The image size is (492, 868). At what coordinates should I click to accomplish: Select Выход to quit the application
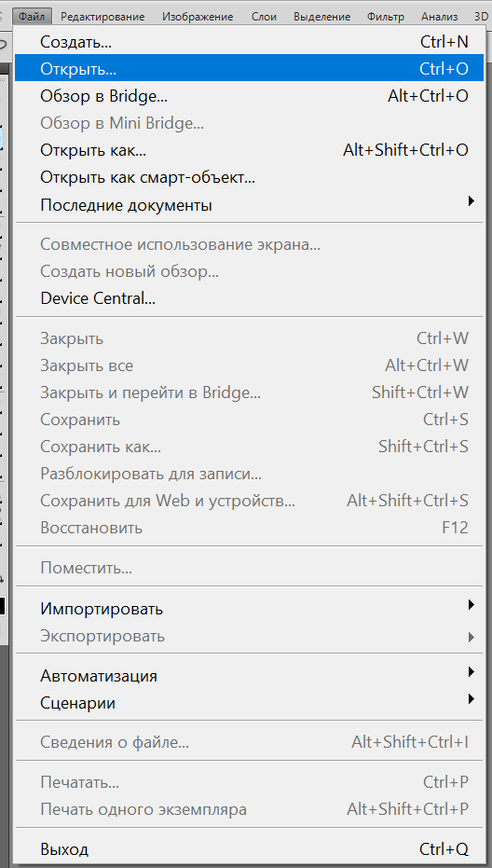249,848
